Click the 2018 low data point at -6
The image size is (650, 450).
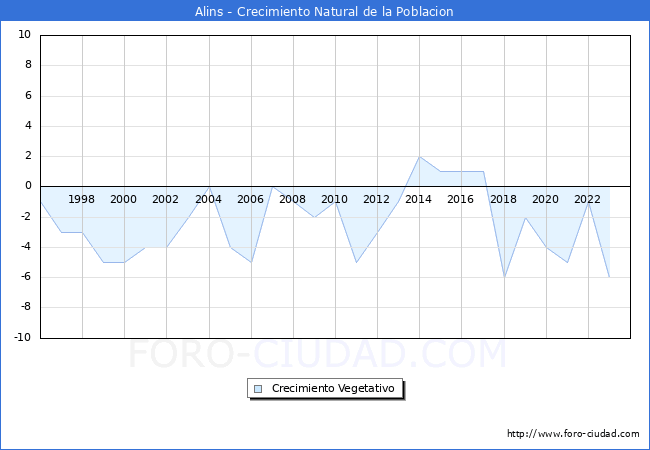coord(504,277)
